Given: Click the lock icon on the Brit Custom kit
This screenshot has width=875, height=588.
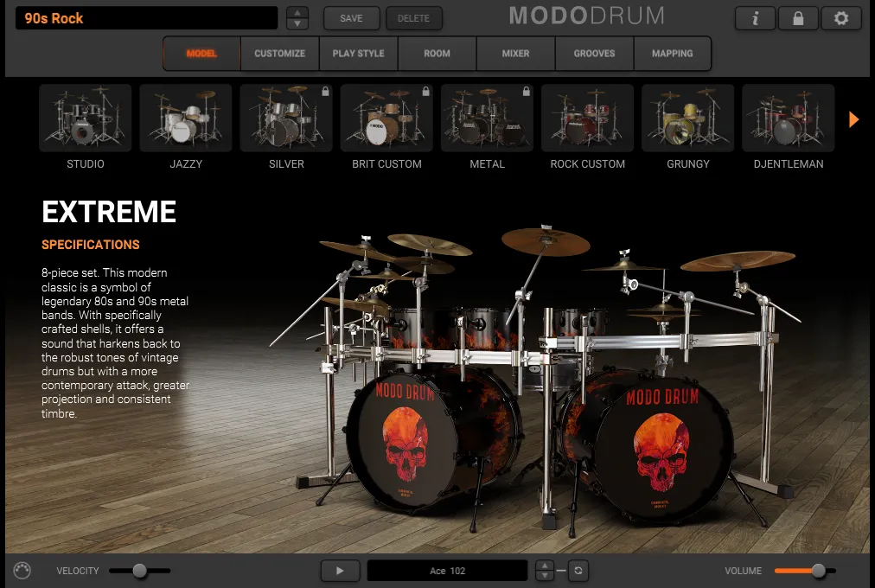Looking at the screenshot, I should tap(425, 92).
